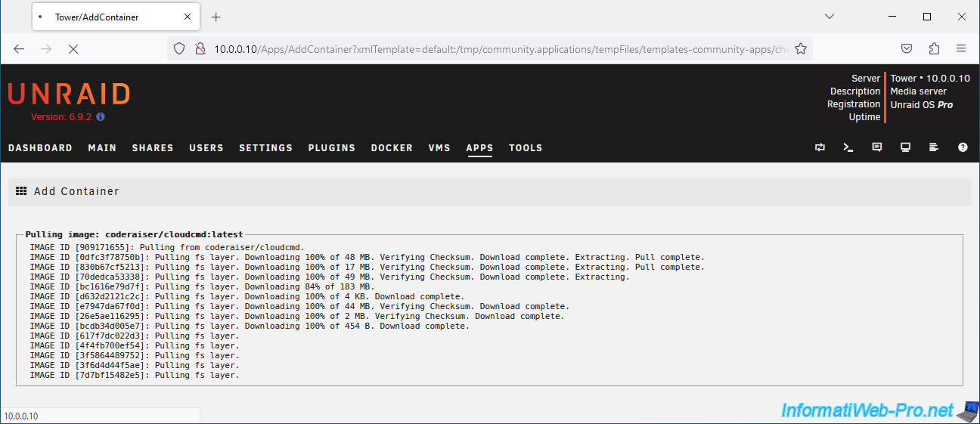
Task: Open the Firefox extensions puzzle icon
Action: point(934,48)
